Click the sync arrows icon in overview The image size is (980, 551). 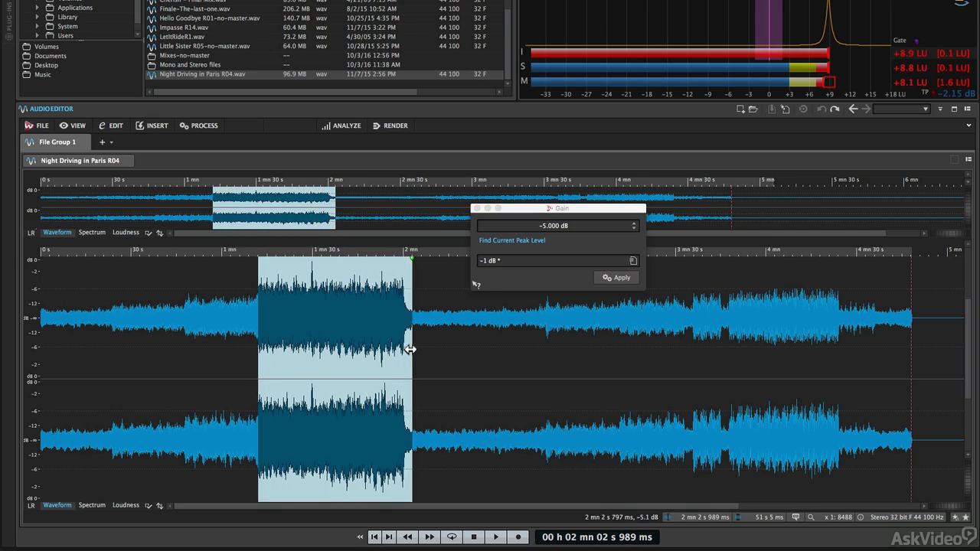point(160,233)
